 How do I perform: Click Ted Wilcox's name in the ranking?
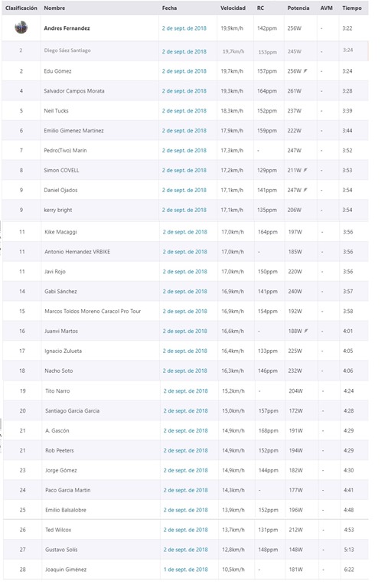coord(58,530)
